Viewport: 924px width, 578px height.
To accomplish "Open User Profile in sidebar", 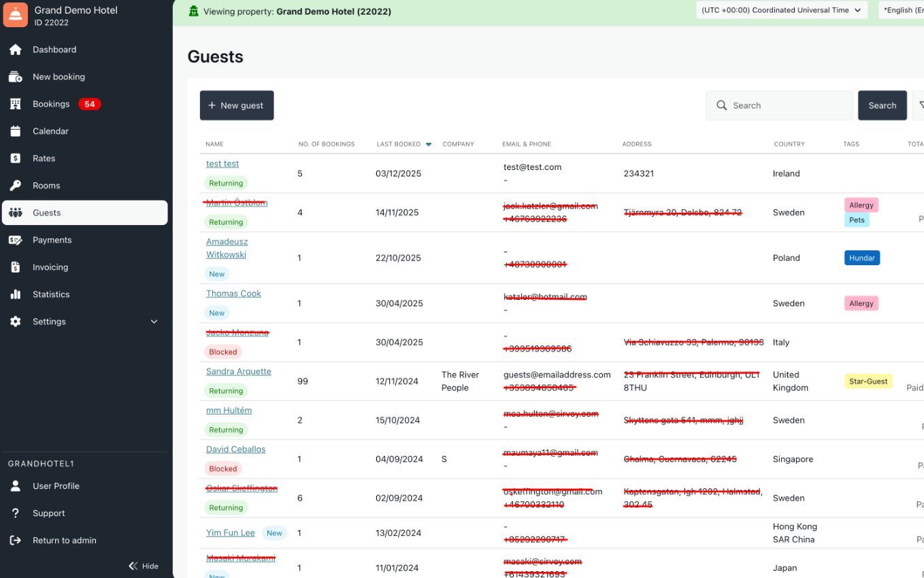I will coord(56,486).
